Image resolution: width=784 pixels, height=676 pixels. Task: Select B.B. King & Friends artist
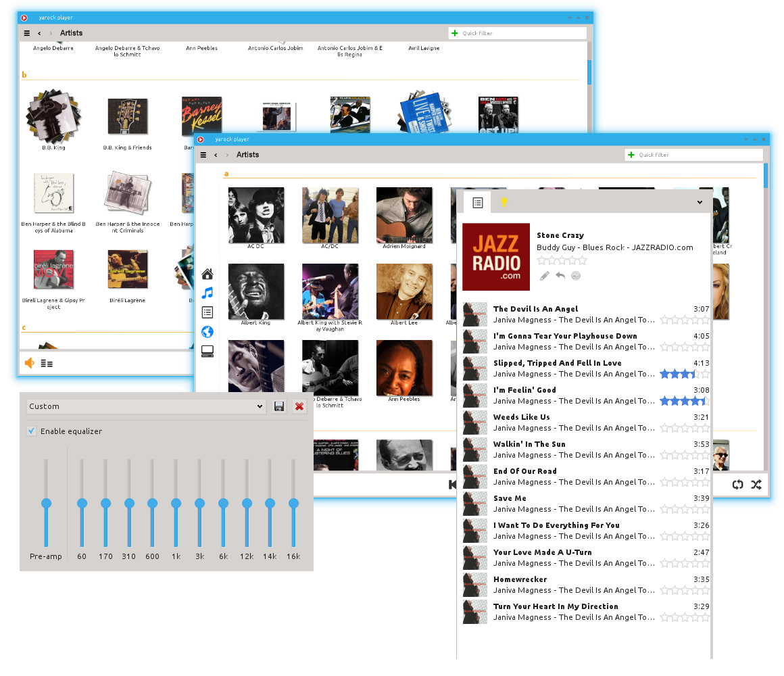(128, 116)
